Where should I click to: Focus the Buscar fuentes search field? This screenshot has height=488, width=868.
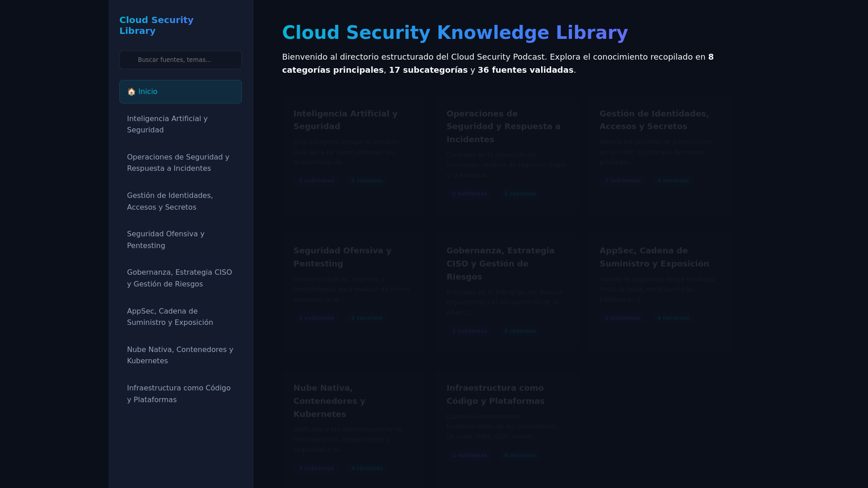[180, 60]
